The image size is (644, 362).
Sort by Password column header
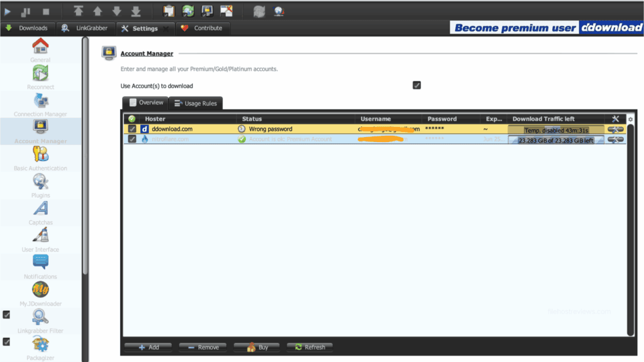point(451,119)
